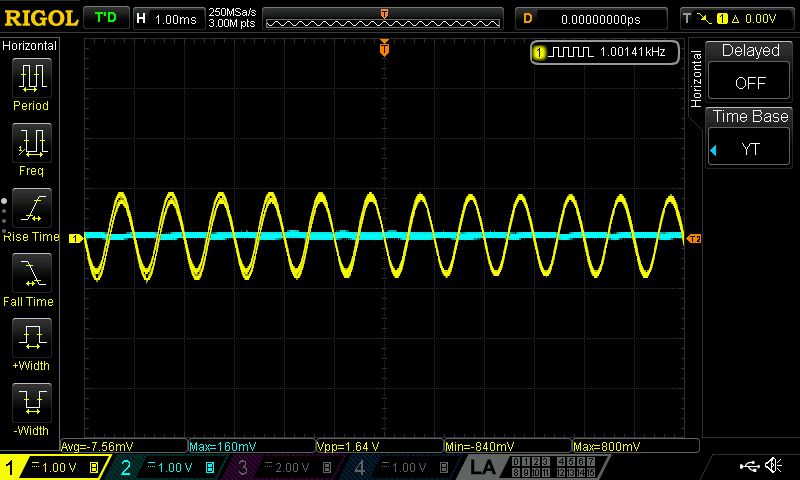Open the LA logic analyzer panel
800x480 pixels.
[483, 467]
